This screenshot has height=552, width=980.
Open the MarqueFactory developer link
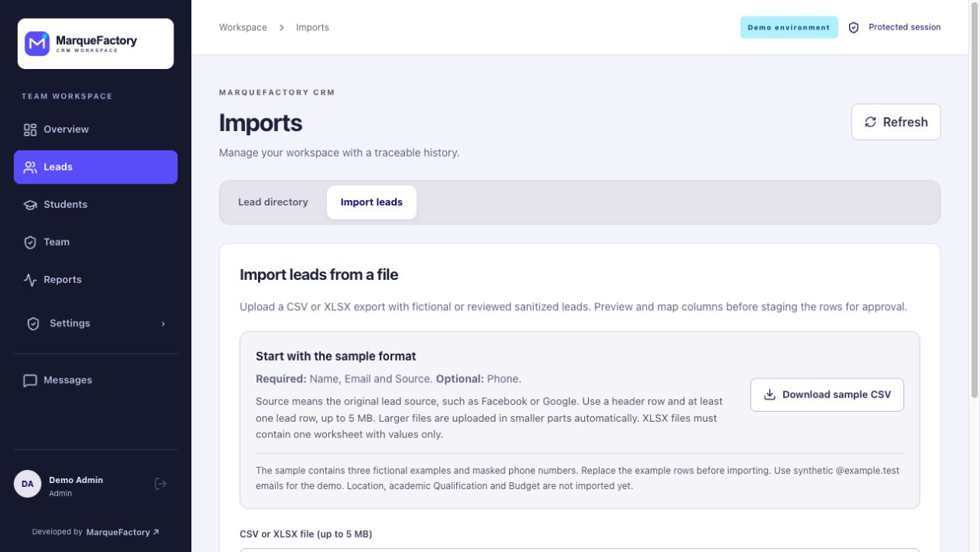click(122, 533)
